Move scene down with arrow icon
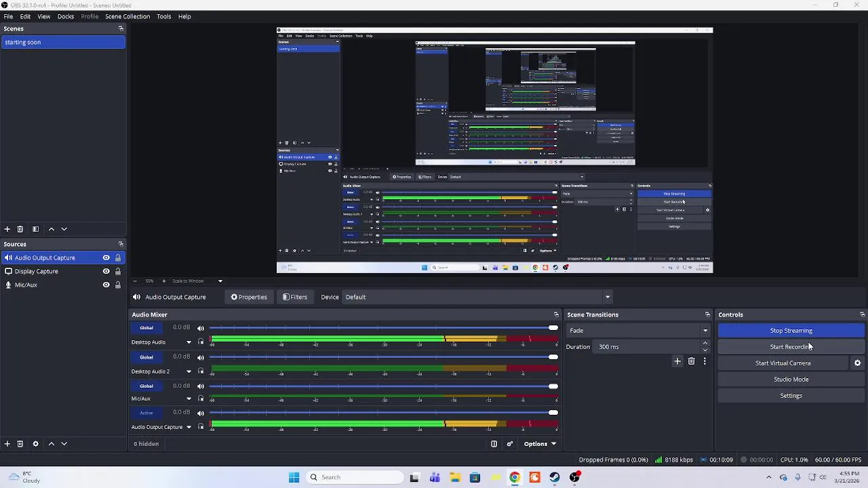This screenshot has width=868, height=488. click(x=64, y=229)
